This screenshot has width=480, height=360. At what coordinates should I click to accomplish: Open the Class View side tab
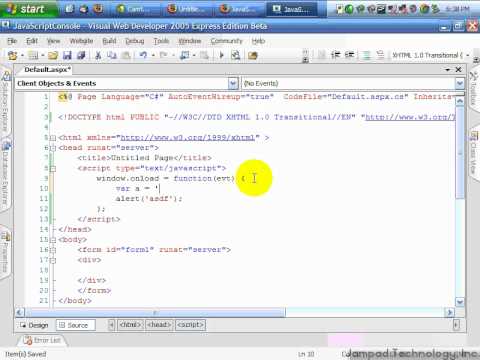click(x=474, y=153)
